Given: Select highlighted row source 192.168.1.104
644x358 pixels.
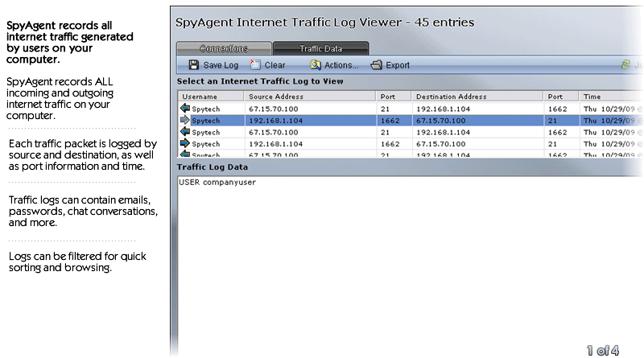Looking at the screenshot, I should pyautogui.click(x=275, y=121).
